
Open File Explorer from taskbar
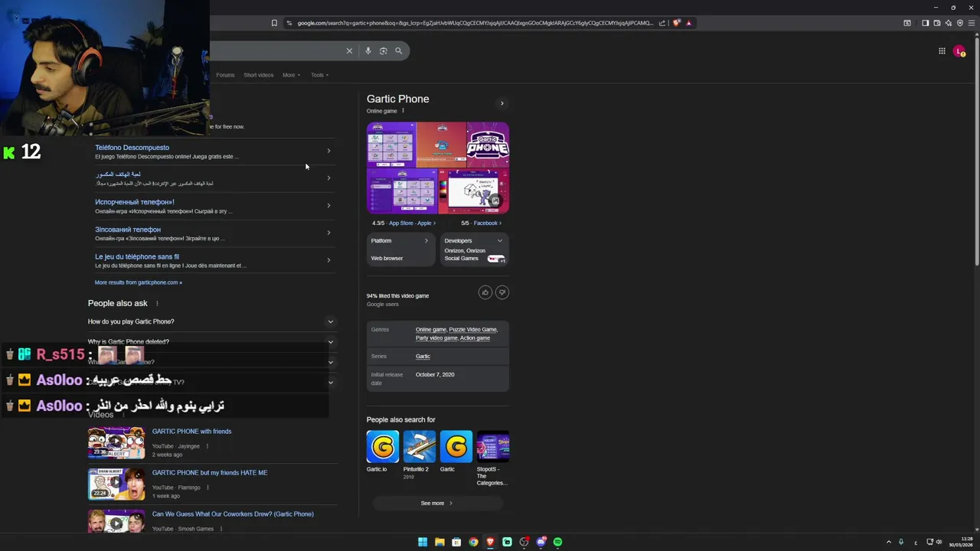coord(439,542)
